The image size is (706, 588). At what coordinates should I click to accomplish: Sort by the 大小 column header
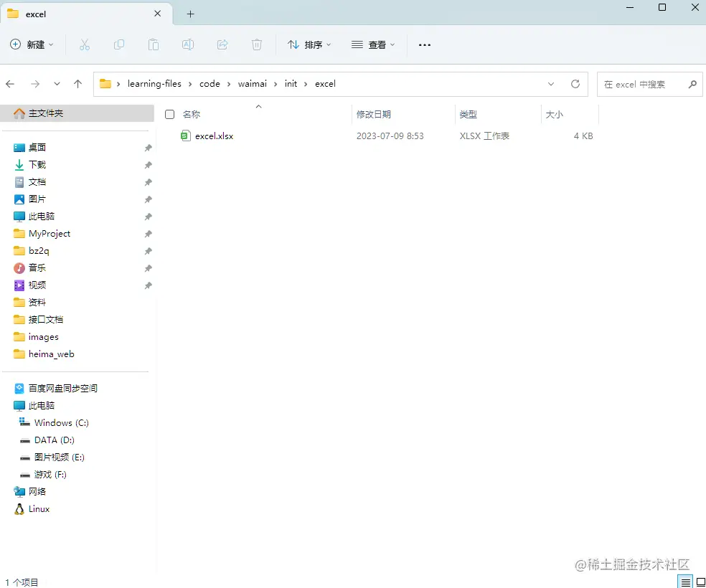click(555, 114)
